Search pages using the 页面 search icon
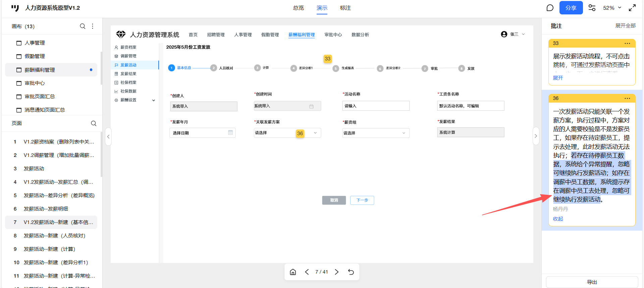Screen dimensions: 644x288 click(x=94, y=123)
